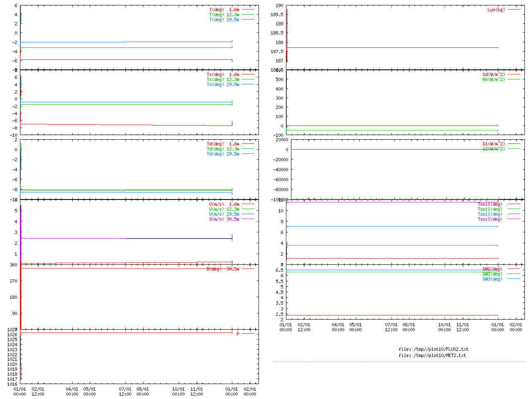The height and width of the screenshot is (399, 532).
Task: Click the file path /tmp//plot10/FLUX2.txt
Action: tap(441, 349)
